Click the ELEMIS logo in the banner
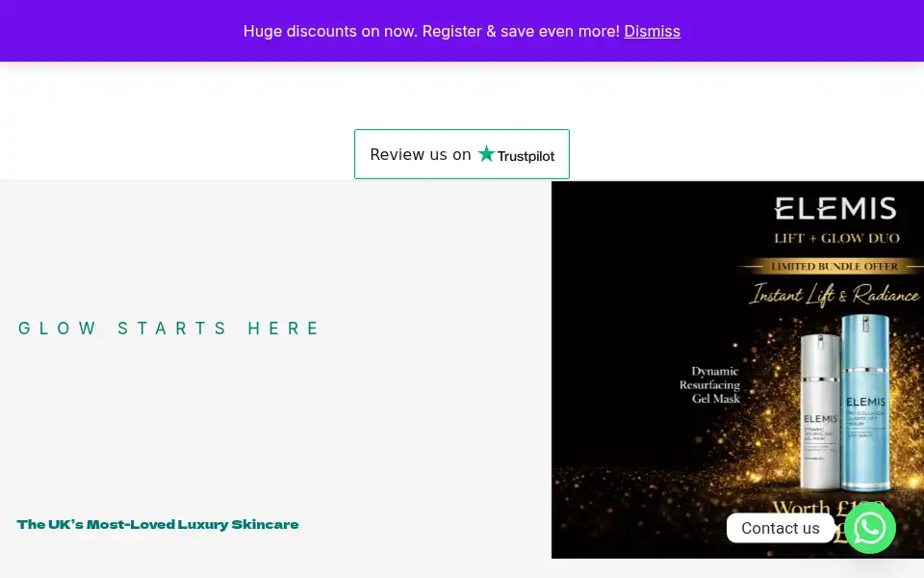Screen dimensions: 924x578 click(835, 209)
